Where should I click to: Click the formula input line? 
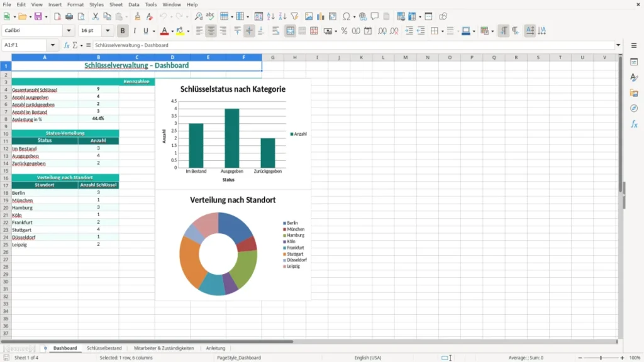point(353,45)
